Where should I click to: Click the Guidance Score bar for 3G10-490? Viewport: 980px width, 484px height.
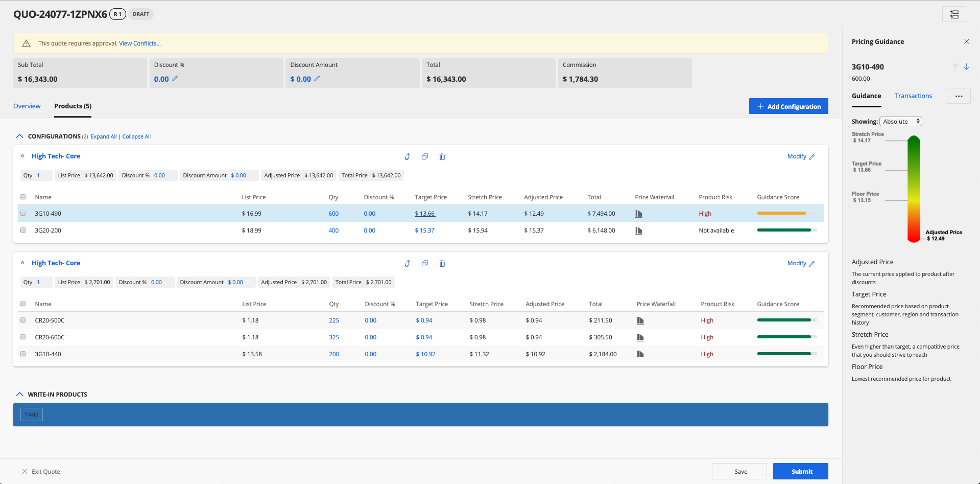[x=781, y=214]
